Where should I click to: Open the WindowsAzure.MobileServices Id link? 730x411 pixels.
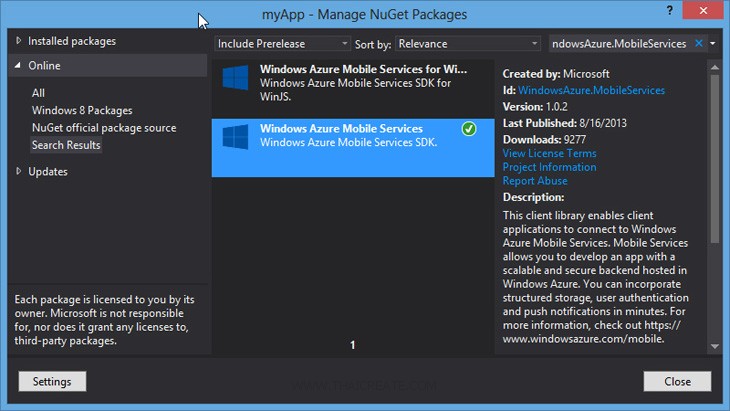[x=591, y=90]
